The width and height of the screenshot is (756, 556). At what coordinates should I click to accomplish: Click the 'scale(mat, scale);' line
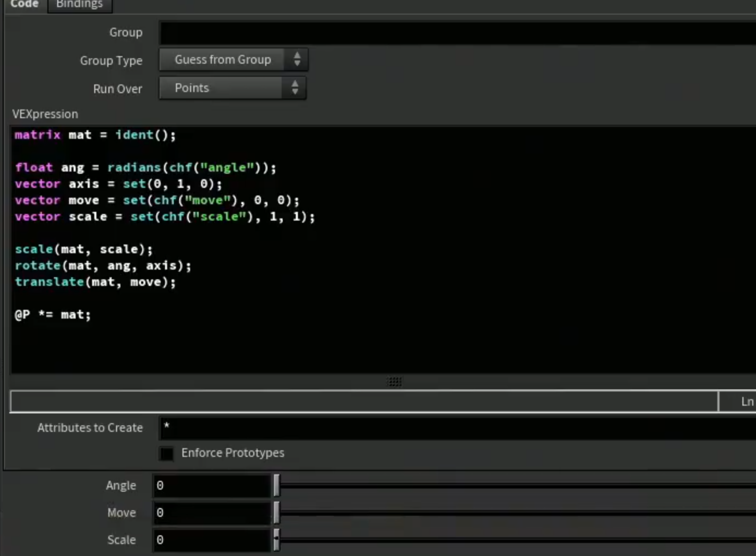[x=84, y=249]
